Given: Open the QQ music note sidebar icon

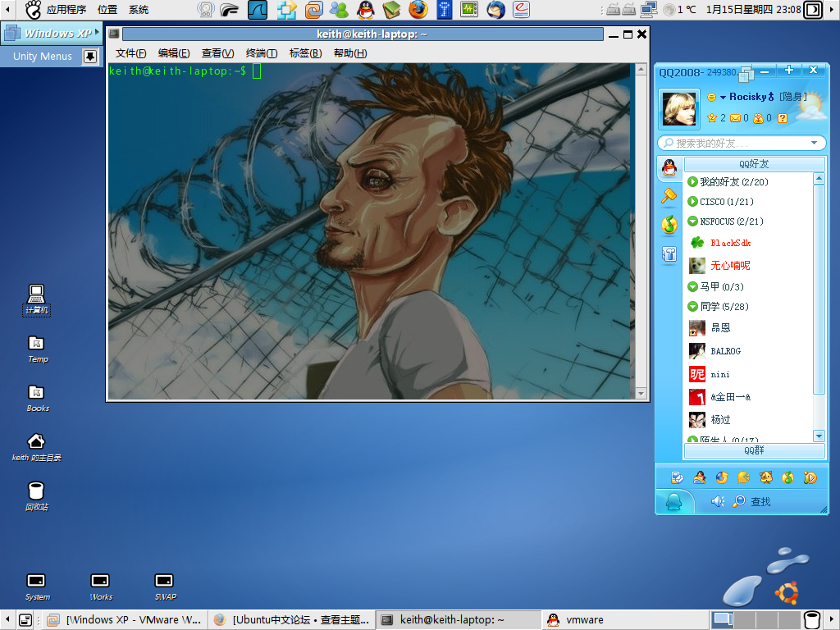Looking at the screenshot, I should [x=669, y=225].
